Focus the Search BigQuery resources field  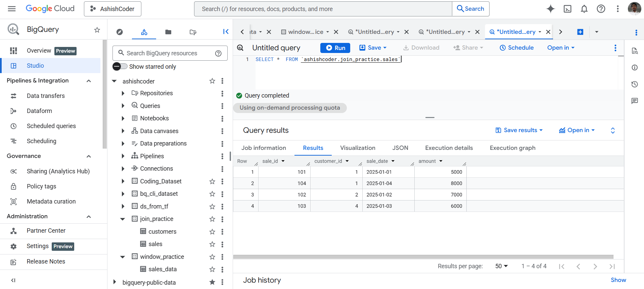170,53
